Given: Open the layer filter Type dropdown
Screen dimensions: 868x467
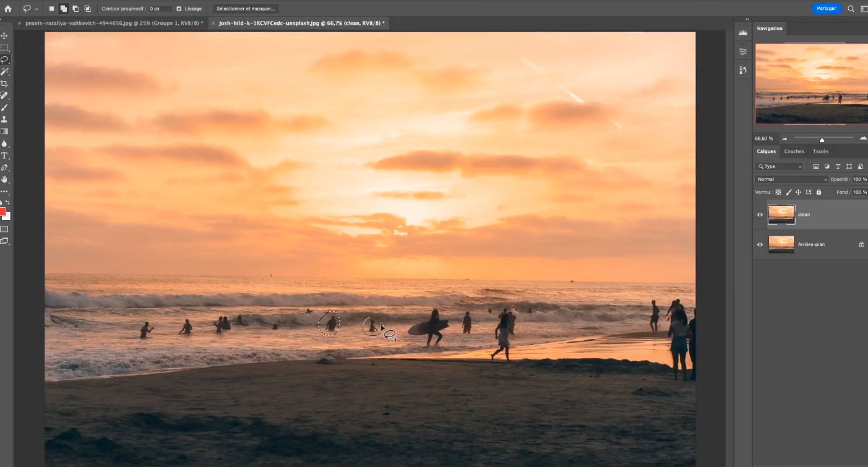Looking at the screenshot, I should 779,166.
